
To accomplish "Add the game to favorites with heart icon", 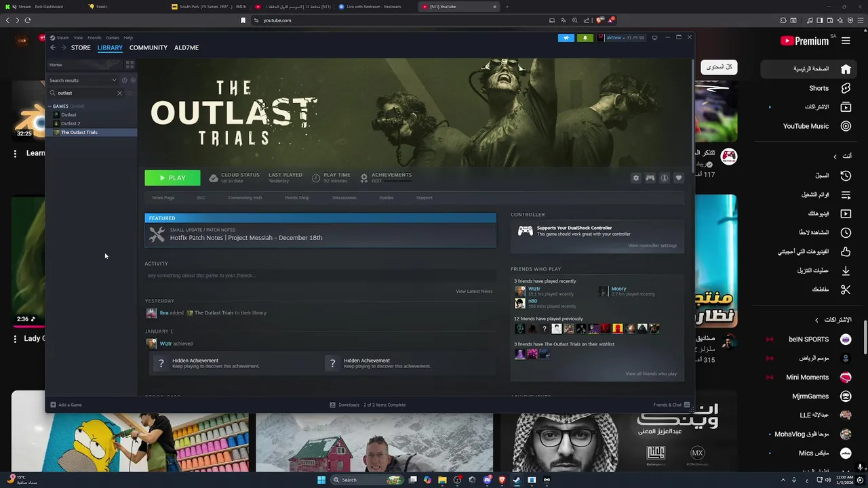I will pyautogui.click(x=679, y=178).
